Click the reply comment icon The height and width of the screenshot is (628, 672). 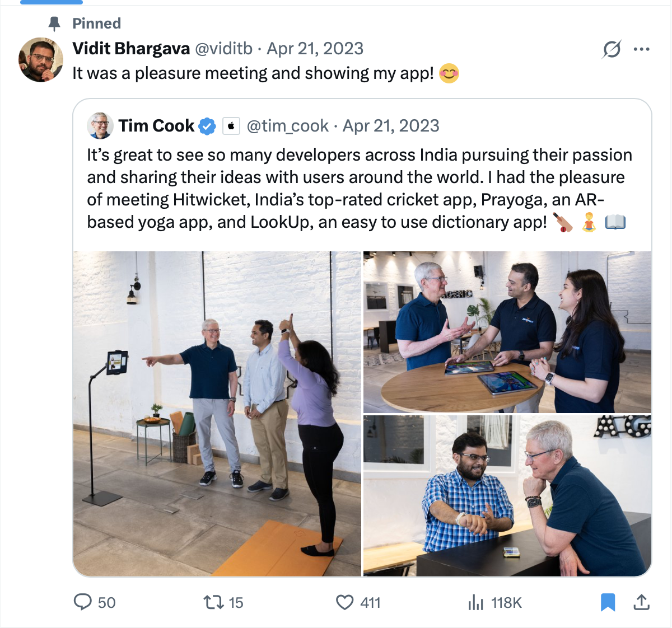coord(83,602)
